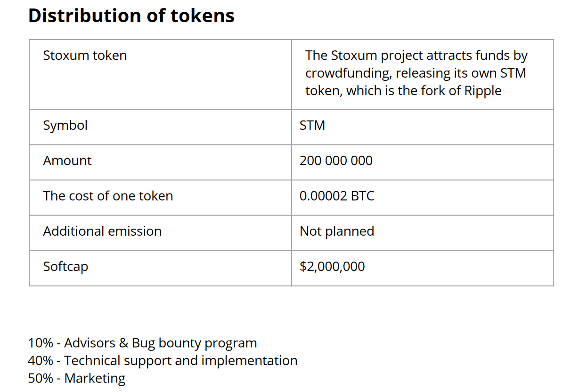Click the '50% - Marketing' line

pos(77,378)
